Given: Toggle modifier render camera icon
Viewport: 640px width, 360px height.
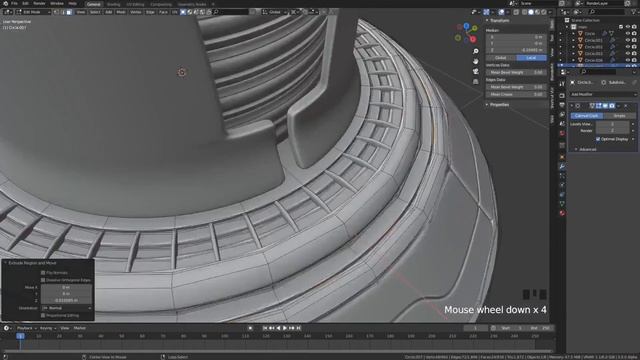Looking at the screenshot, I should click(611, 106).
